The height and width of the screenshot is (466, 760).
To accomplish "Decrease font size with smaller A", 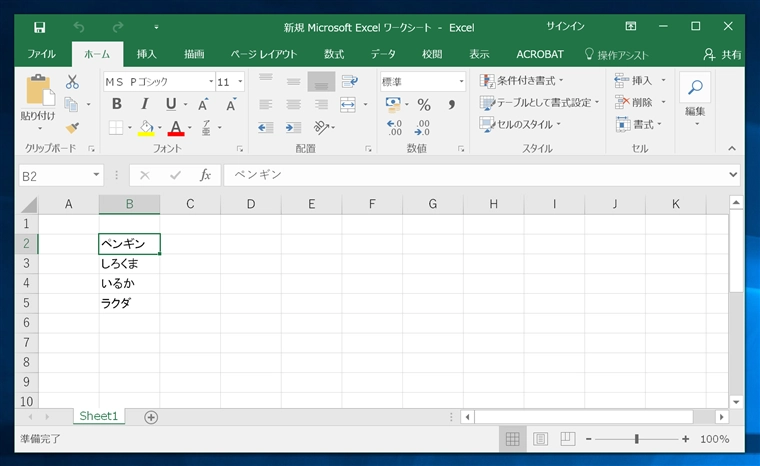I will tap(231, 104).
